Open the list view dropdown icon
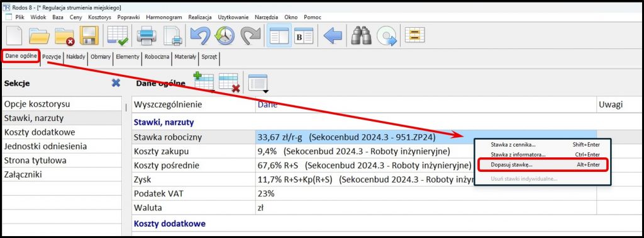This screenshot has height=238, width=644. pyautogui.click(x=258, y=83)
